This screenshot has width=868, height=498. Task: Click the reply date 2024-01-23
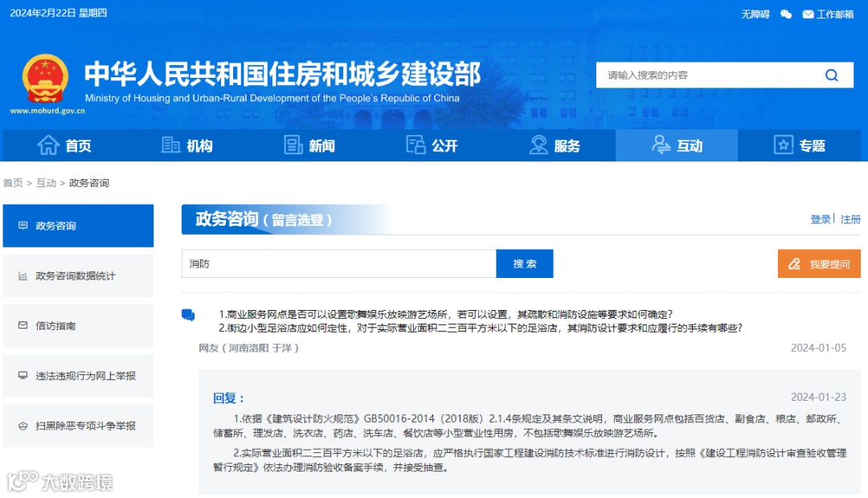[x=818, y=398]
